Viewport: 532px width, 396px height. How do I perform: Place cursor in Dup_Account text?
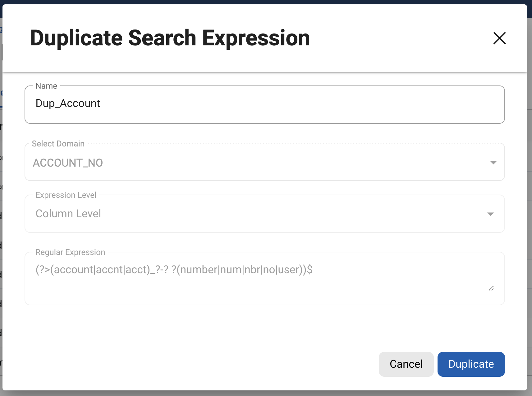coord(68,104)
